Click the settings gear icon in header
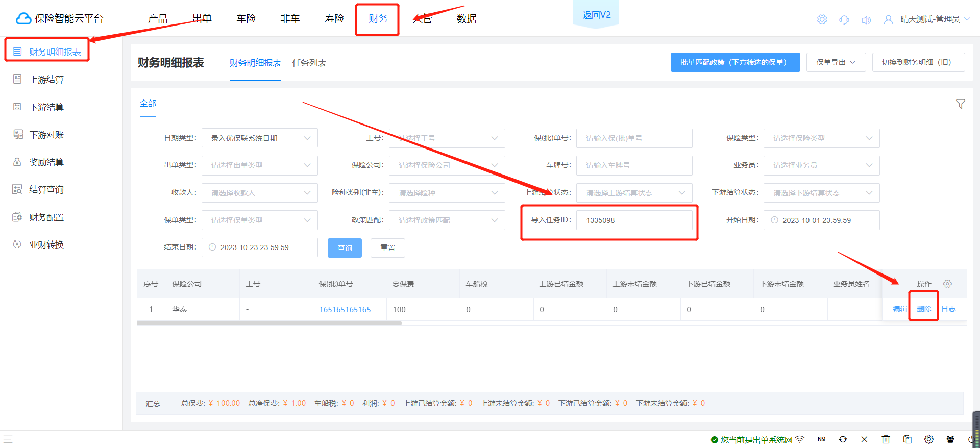The image size is (980, 448). 822,19
